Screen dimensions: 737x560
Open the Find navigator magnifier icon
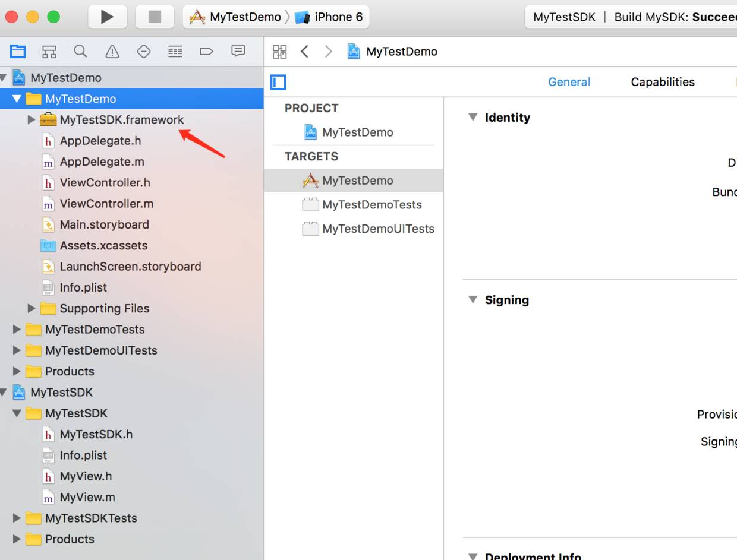[x=80, y=52]
